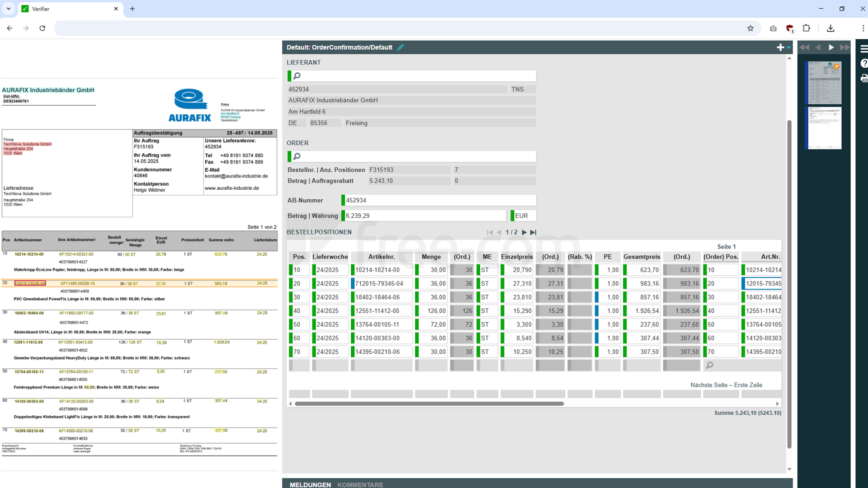Open the extensions puzzle icon

coord(806,28)
